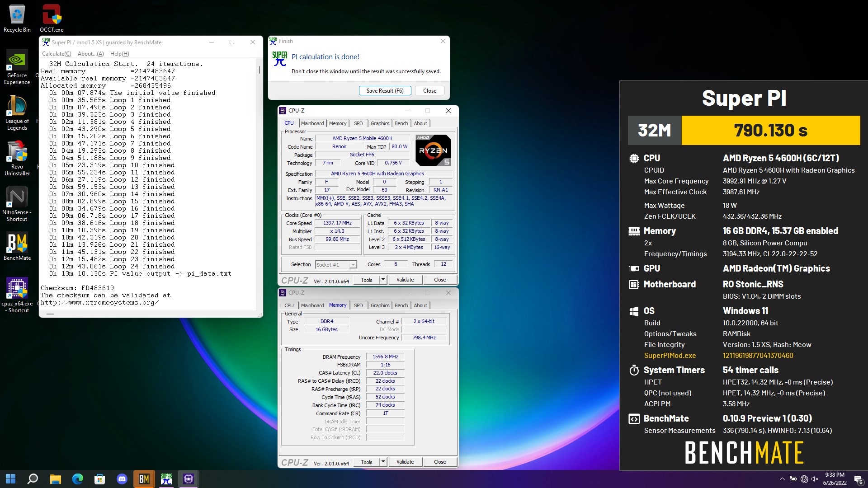Click Close in the Finish dialog

[429, 90]
